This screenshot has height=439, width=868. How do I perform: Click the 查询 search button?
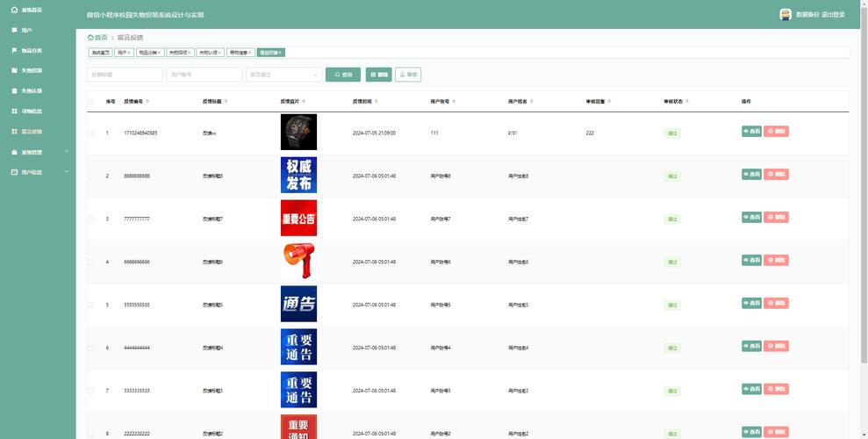tap(343, 75)
